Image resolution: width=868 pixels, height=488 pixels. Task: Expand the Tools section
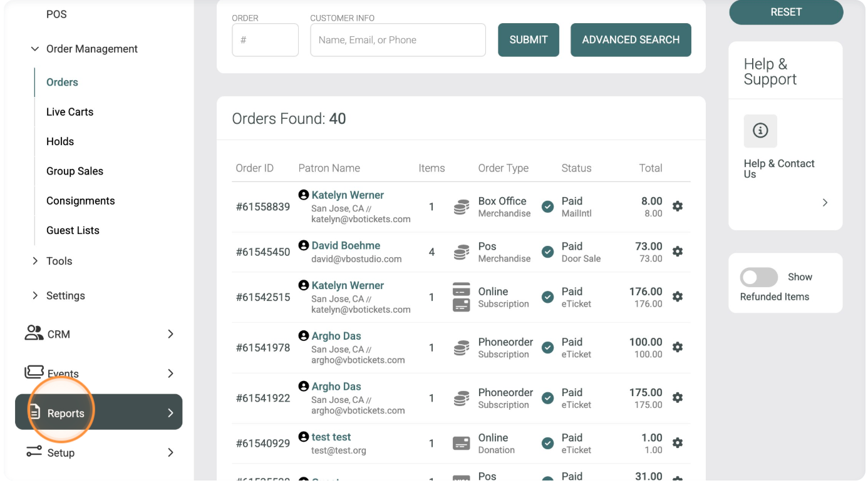point(35,261)
